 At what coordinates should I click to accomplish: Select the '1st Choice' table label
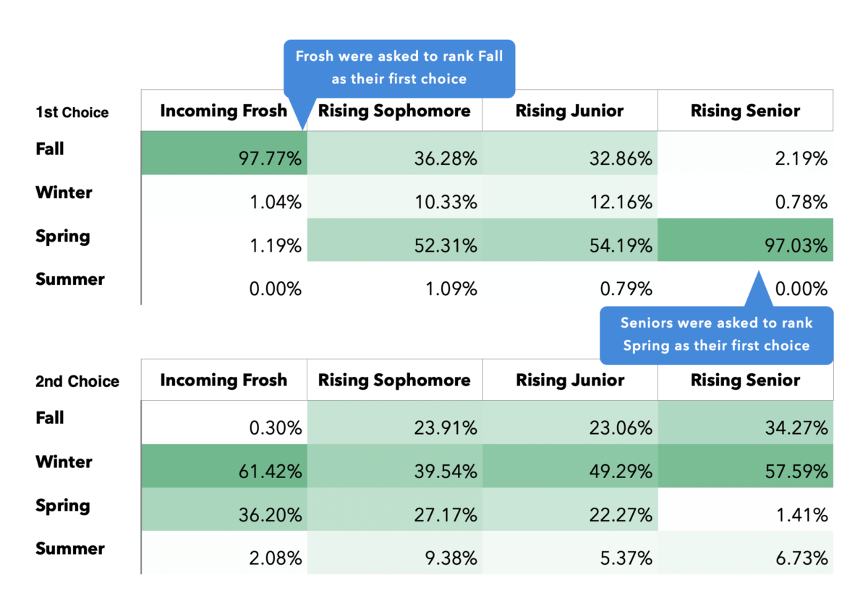[x=72, y=112]
